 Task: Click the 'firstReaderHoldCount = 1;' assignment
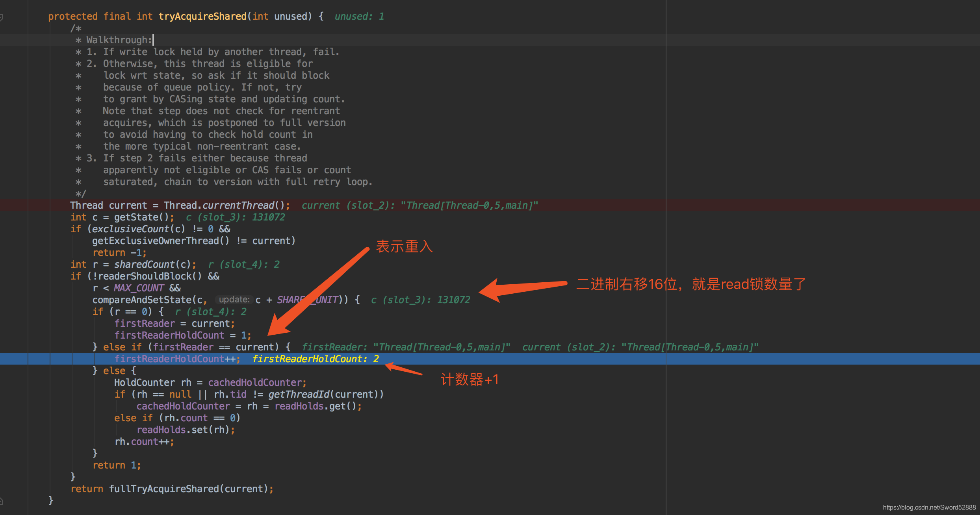pos(183,335)
